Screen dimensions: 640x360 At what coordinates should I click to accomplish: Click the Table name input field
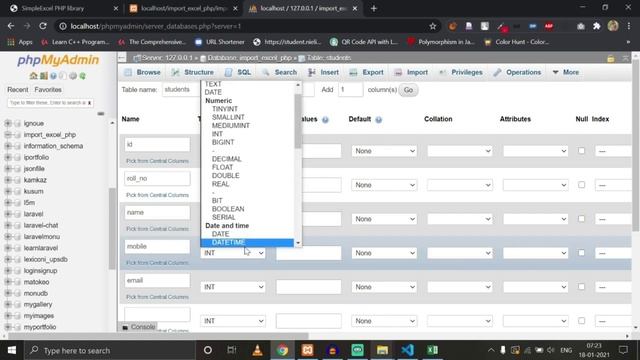(181, 89)
